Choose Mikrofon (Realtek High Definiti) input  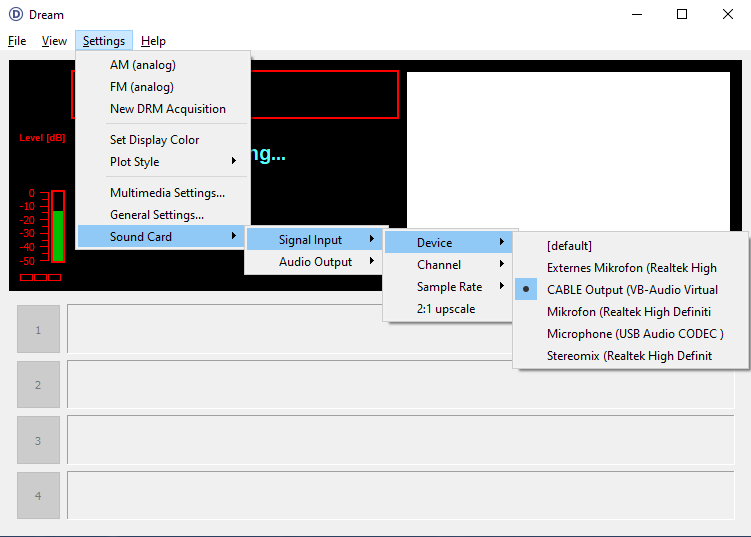pos(628,312)
